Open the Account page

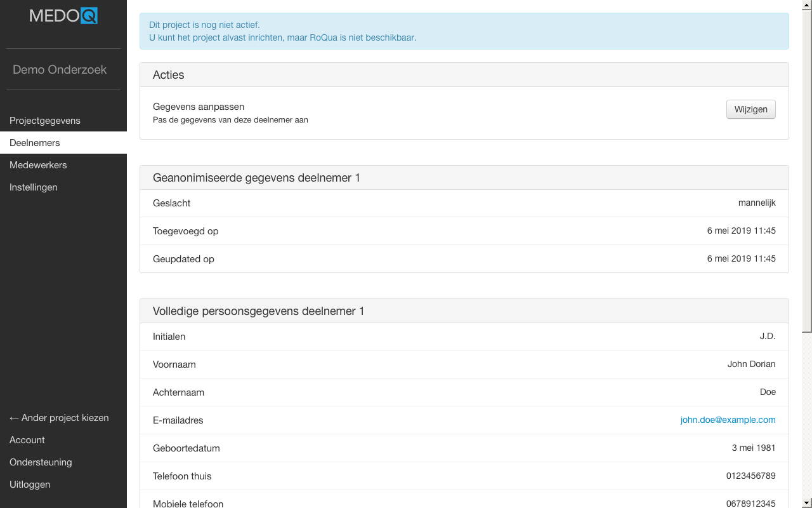(27, 440)
